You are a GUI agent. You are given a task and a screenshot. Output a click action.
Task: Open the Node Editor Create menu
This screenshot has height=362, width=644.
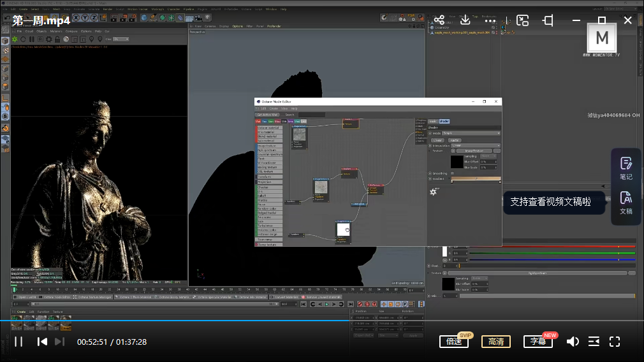point(274,108)
